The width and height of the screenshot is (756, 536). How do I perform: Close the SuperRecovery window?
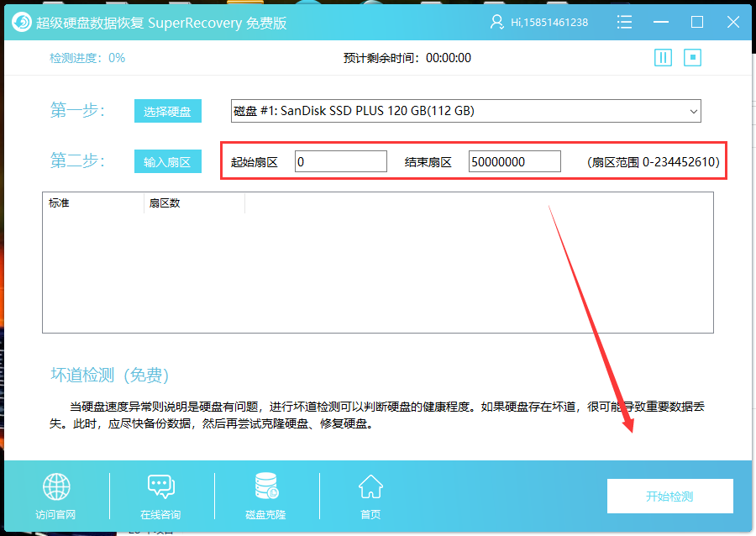pyautogui.click(x=733, y=22)
